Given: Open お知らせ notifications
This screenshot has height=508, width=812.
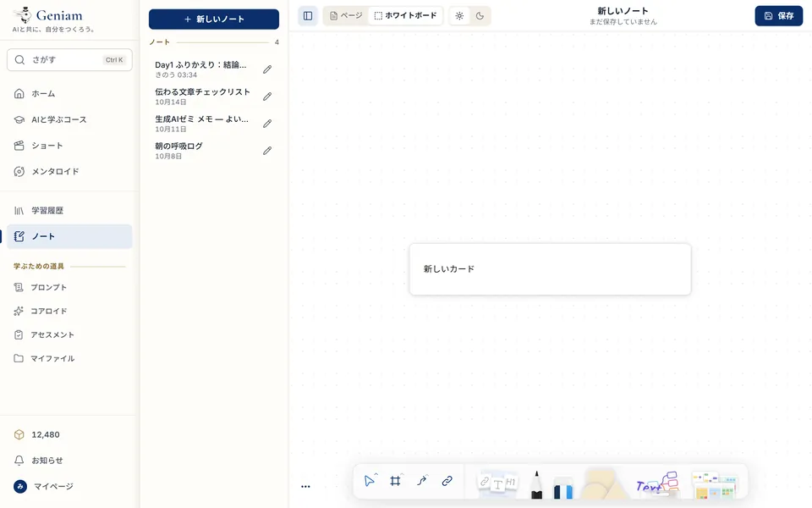Looking at the screenshot, I should click(69, 461).
